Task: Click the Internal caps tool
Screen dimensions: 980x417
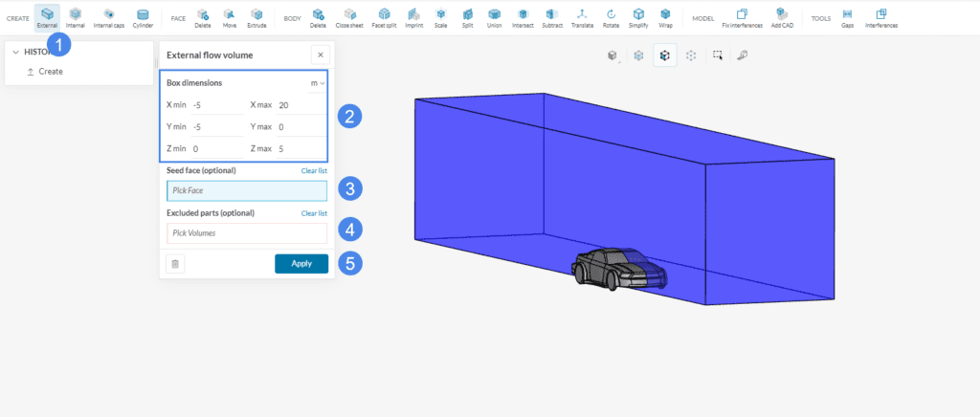Action: click(x=109, y=16)
